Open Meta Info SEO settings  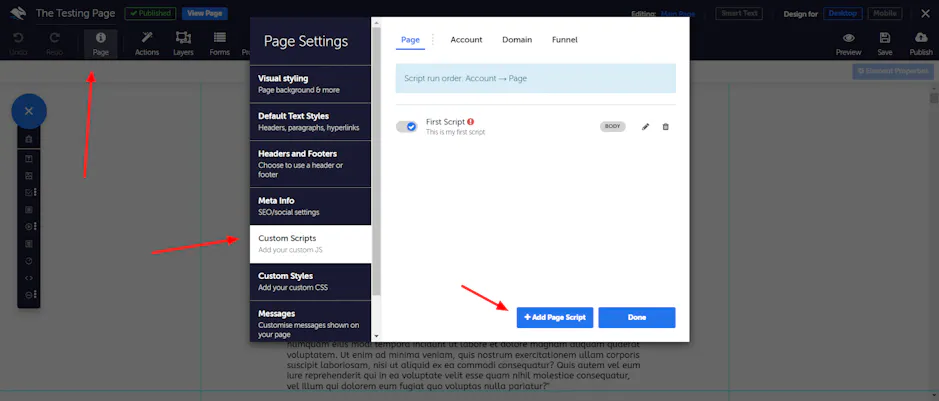coord(310,206)
